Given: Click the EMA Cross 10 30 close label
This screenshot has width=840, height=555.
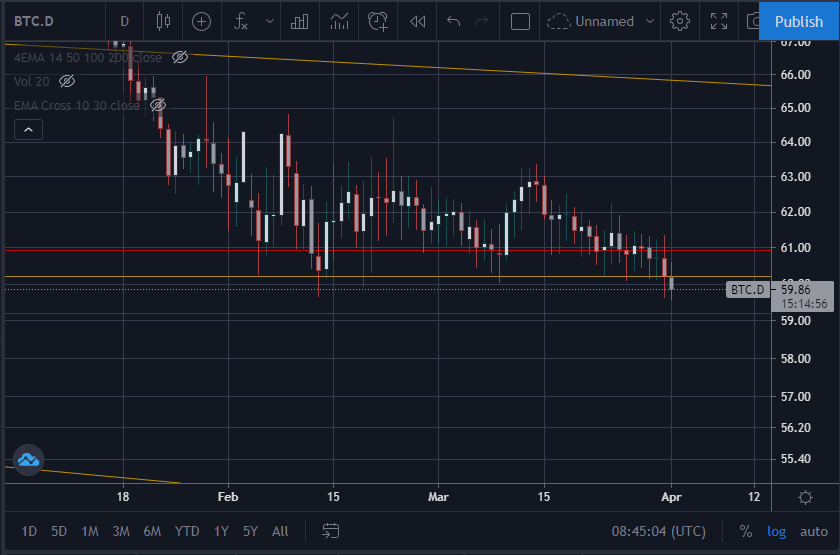Looking at the screenshot, I should click(x=77, y=106).
